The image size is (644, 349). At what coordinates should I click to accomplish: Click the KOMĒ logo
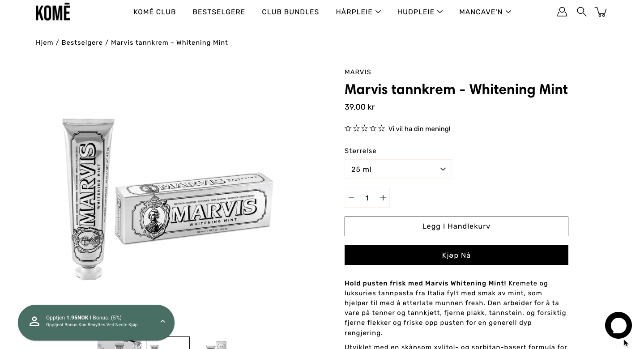click(x=53, y=12)
